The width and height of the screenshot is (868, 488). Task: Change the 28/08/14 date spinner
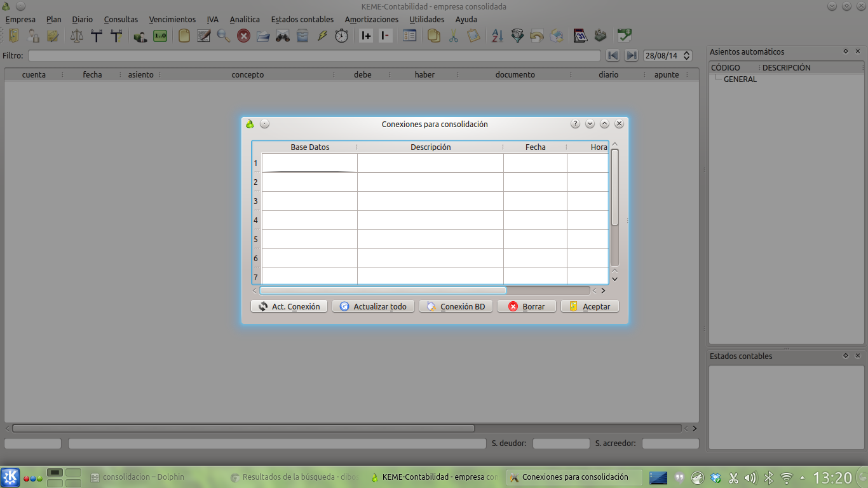[x=668, y=55]
